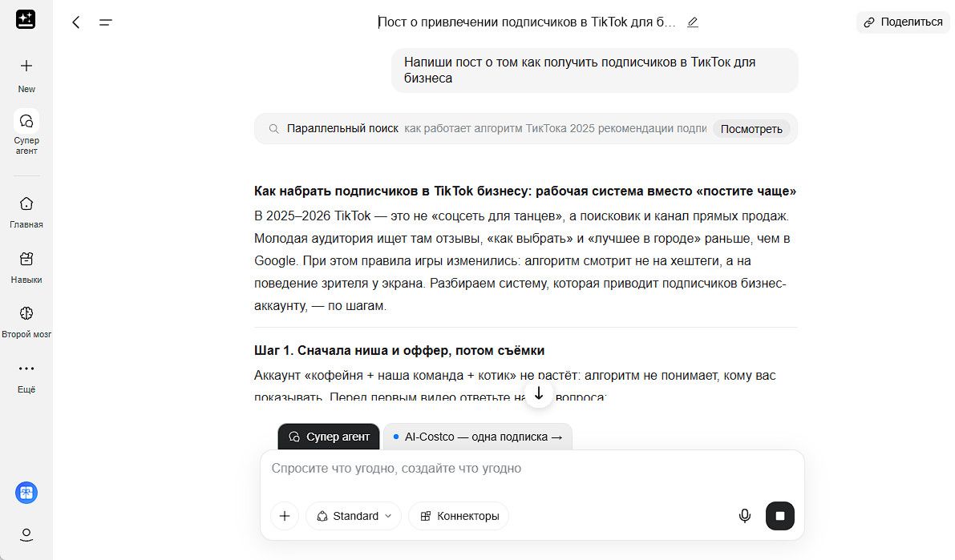Image resolution: width=955 pixels, height=560 pixels.
Task: Activate voice input microphone
Action: (x=744, y=516)
